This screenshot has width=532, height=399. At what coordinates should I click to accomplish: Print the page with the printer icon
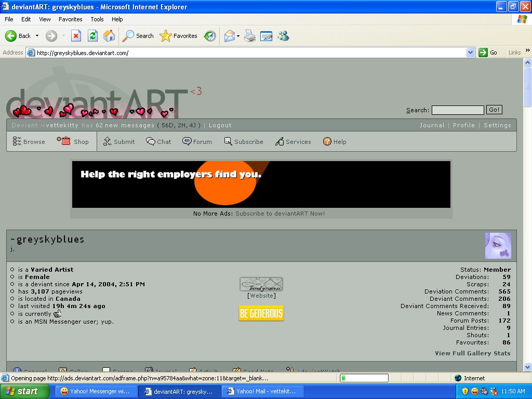click(250, 36)
